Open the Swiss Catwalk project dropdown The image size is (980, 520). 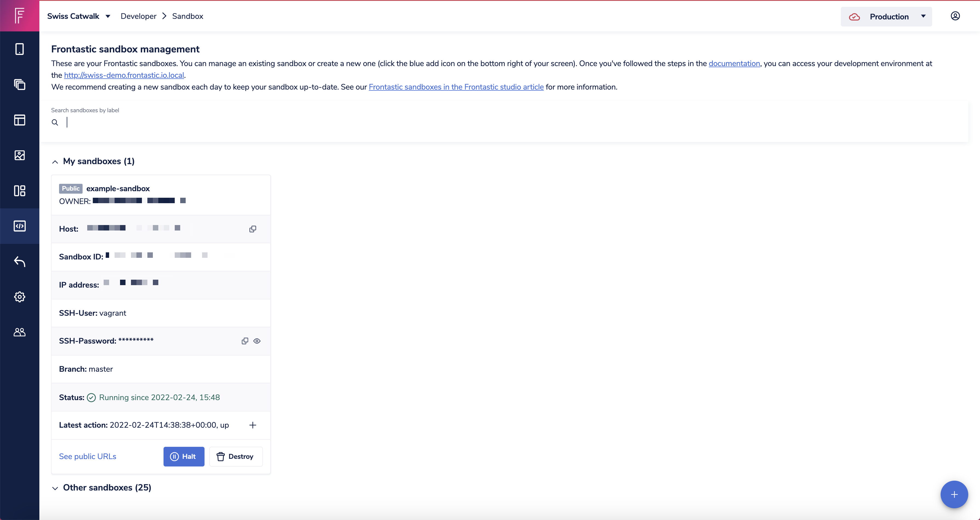79,16
